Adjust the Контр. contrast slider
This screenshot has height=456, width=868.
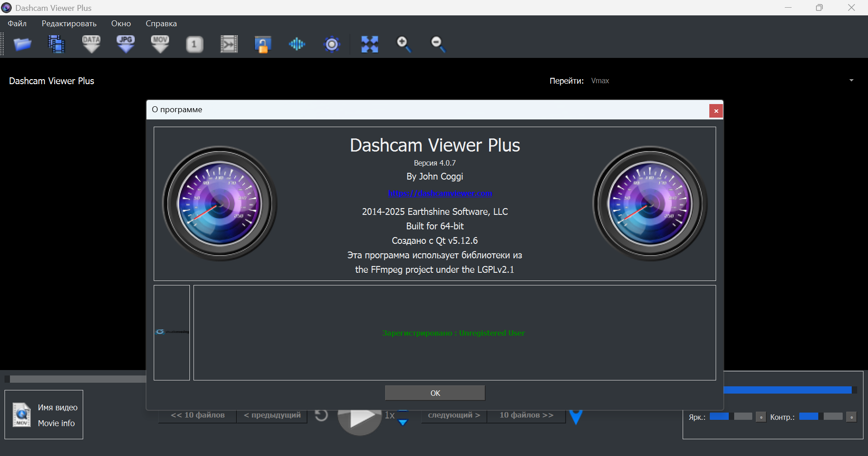tap(821, 417)
